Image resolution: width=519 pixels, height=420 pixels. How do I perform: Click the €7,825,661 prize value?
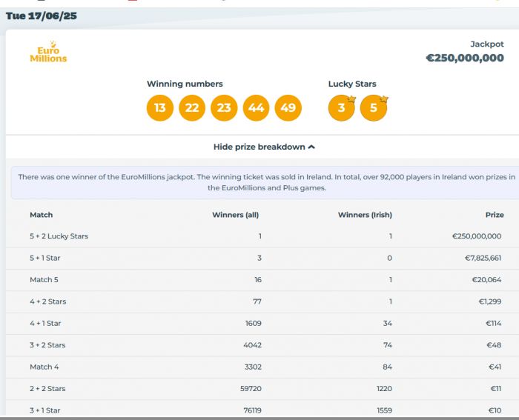tap(483, 258)
